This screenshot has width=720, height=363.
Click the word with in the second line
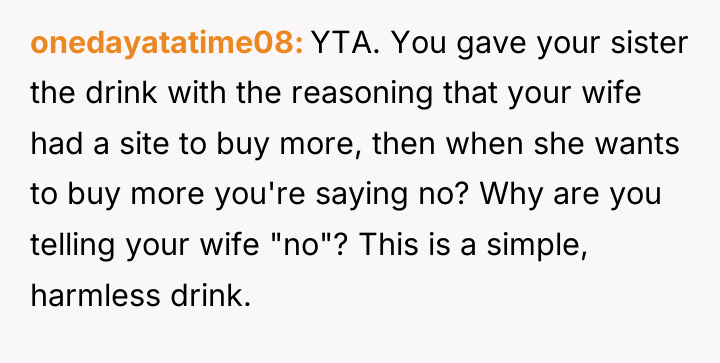tap(197, 93)
